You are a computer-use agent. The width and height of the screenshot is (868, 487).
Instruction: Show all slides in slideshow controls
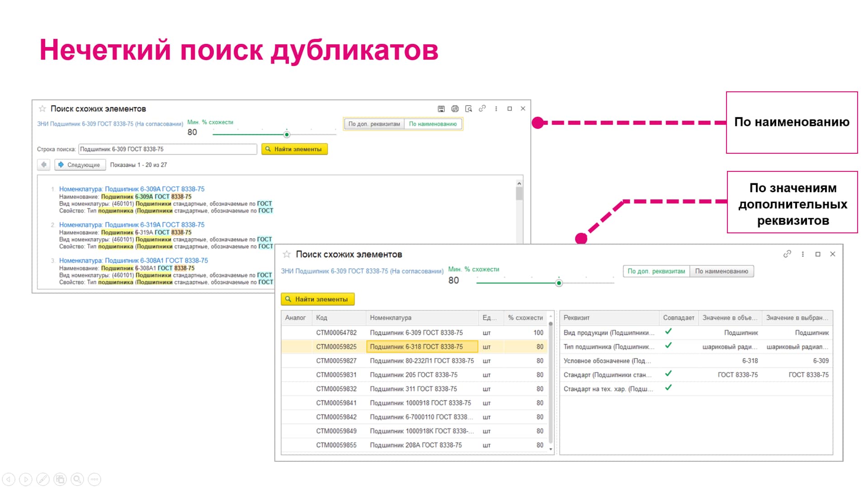coord(60,479)
